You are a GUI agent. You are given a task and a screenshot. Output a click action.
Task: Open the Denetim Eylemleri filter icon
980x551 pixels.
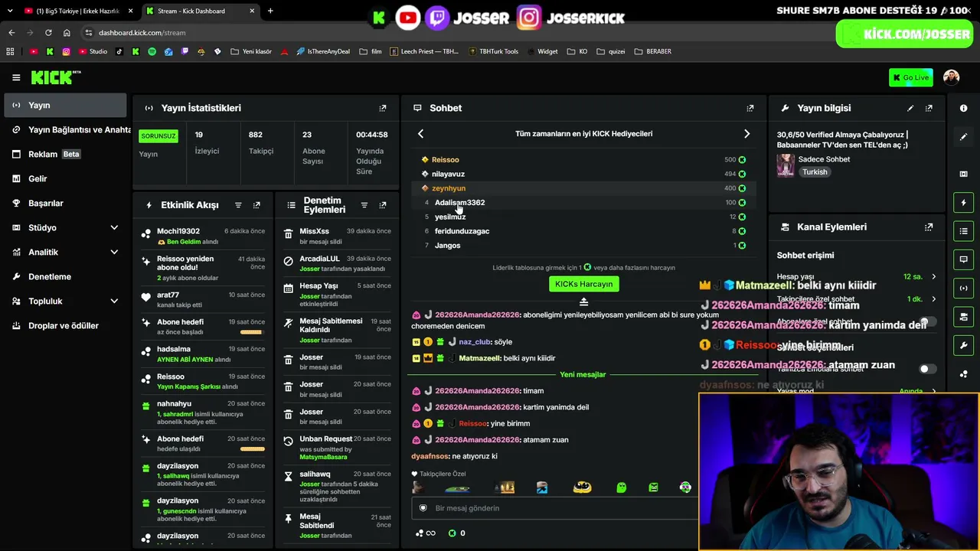click(364, 205)
